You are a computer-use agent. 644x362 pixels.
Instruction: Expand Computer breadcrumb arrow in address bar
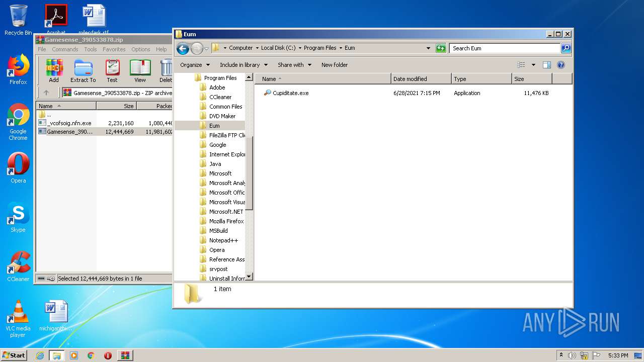click(x=257, y=48)
